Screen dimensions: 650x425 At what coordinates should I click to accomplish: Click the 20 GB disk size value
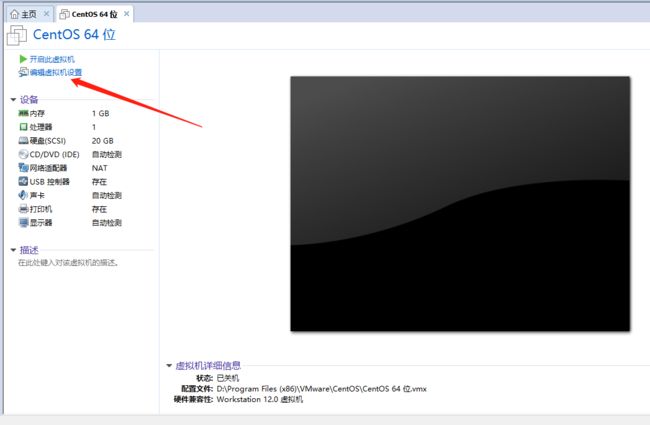pos(102,141)
